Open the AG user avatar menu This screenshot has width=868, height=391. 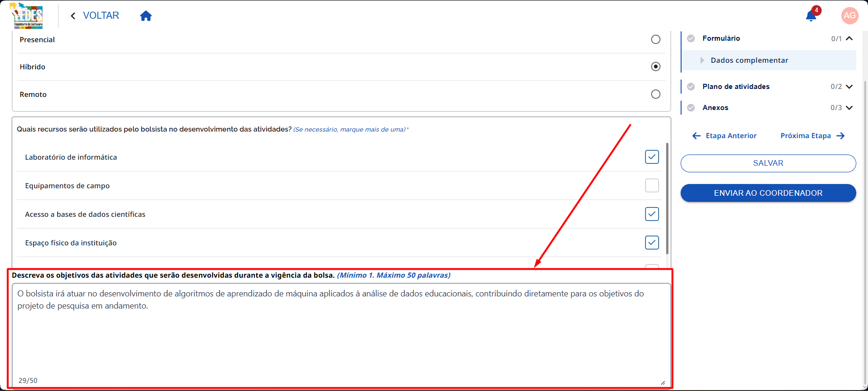point(850,15)
